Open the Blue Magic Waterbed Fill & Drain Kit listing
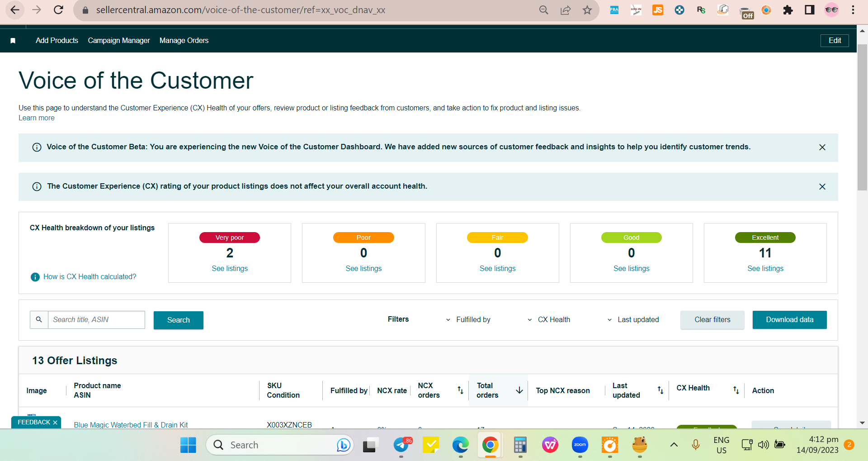Viewport: 868px width, 461px height. coord(131,425)
